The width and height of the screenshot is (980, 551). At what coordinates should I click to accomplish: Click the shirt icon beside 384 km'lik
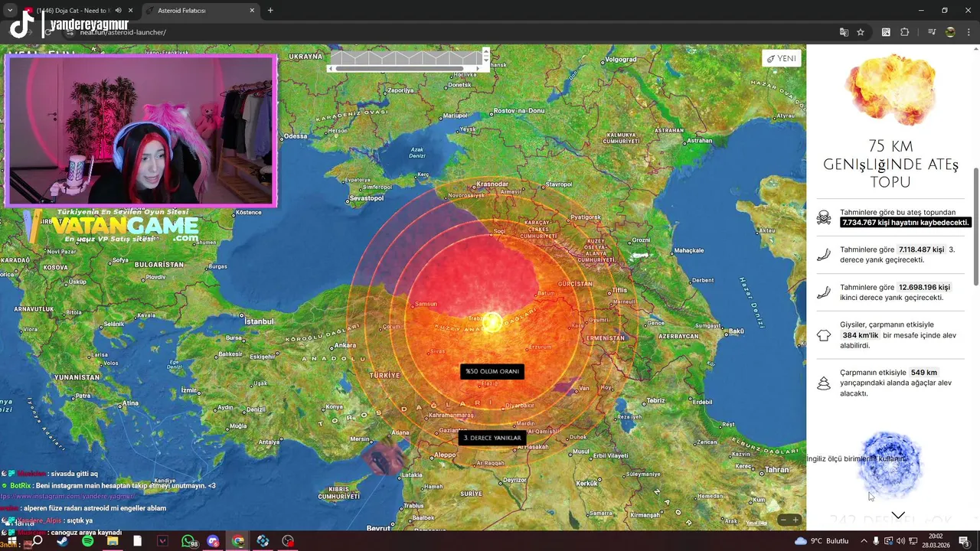[824, 335]
